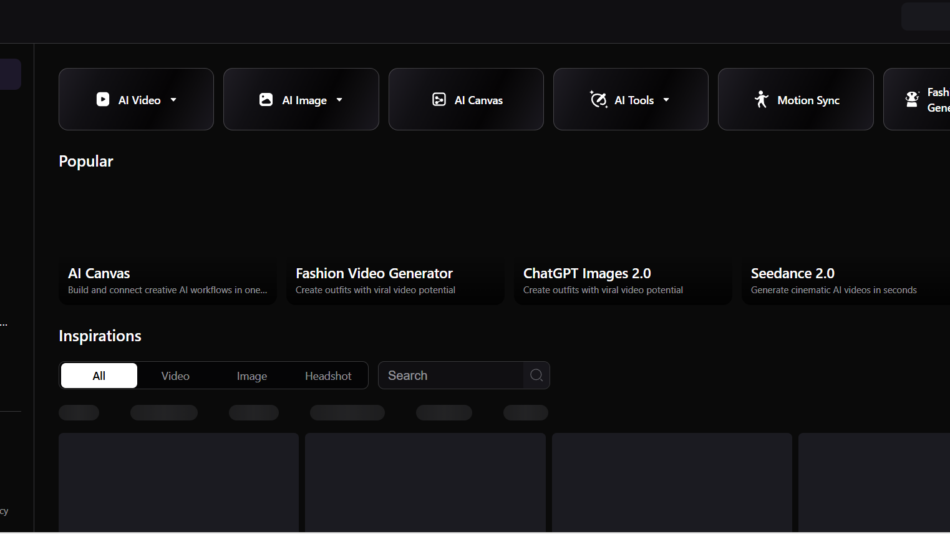The height and width of the screenshot is (534, 950).
Task: Expand the AI Video dropdown arrow
Action: [x=173, y=100]
